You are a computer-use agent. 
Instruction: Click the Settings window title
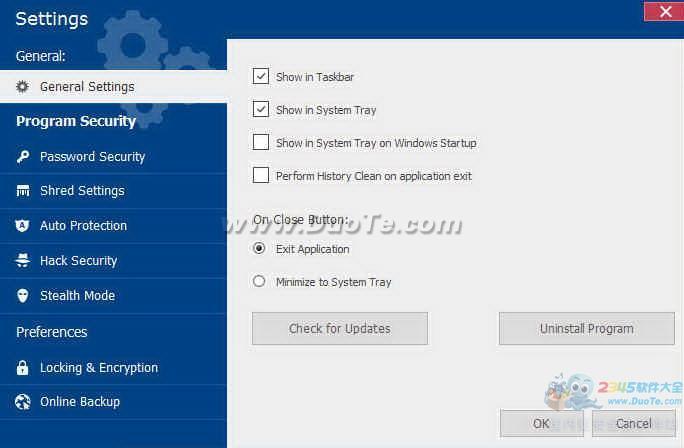point(52,19)
